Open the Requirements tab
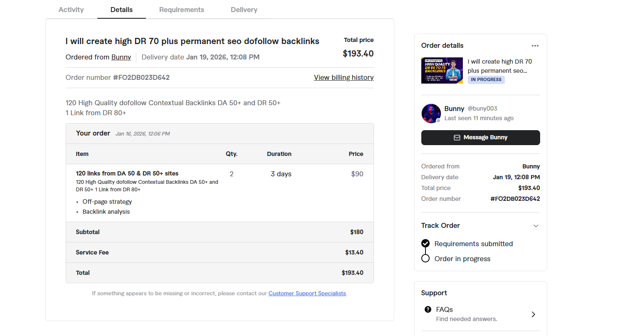Image resolution: width=644 pixels, height=336 pixels. pos(182,10)
